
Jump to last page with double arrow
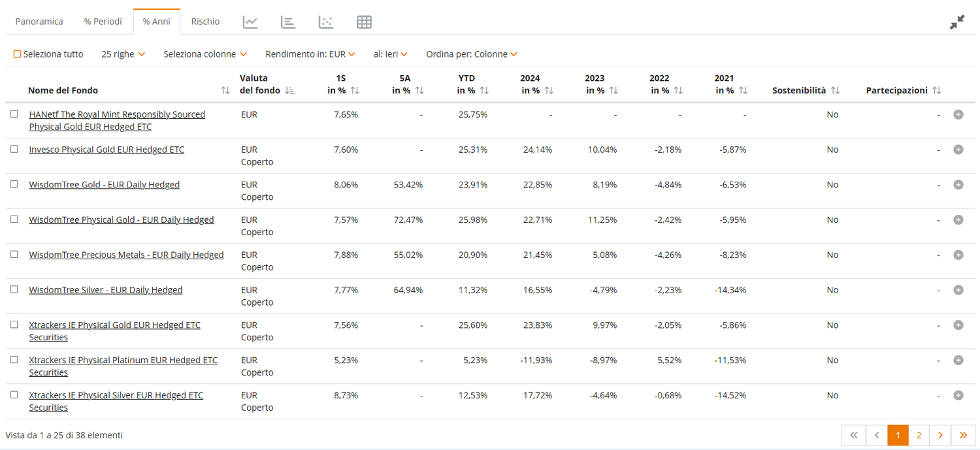(x=963, y=435)
